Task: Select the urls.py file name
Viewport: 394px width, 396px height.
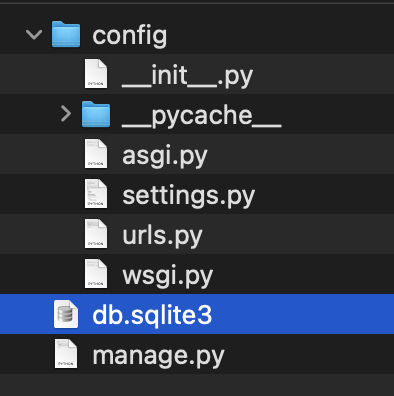Action: [162, 236]
